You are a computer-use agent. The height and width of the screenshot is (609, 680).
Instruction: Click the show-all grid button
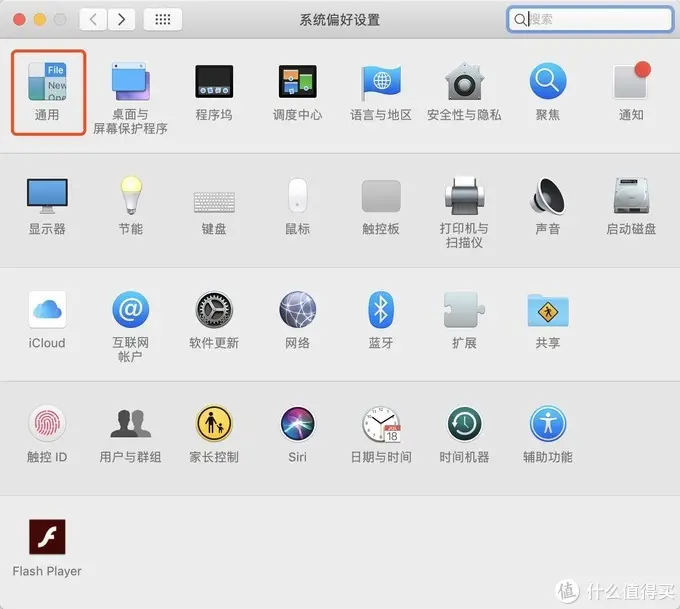163,20
